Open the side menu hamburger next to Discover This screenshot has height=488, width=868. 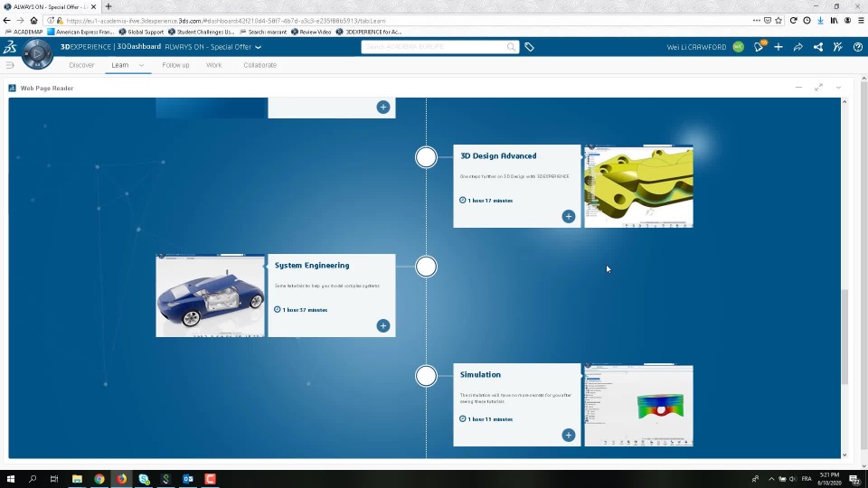(x=9, y=65)
